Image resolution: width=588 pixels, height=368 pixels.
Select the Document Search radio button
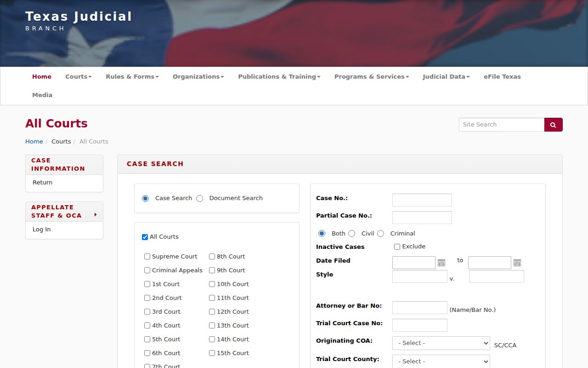click(199, 198)
